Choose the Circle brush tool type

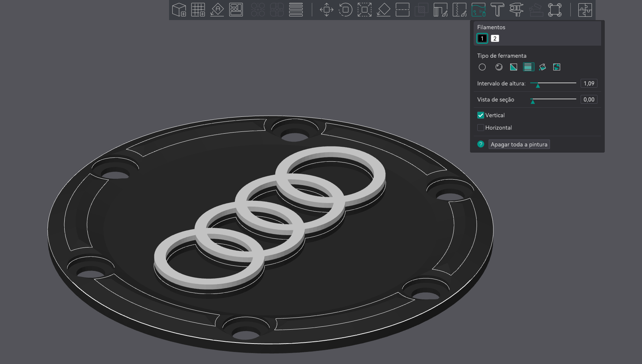coord(482,67)
